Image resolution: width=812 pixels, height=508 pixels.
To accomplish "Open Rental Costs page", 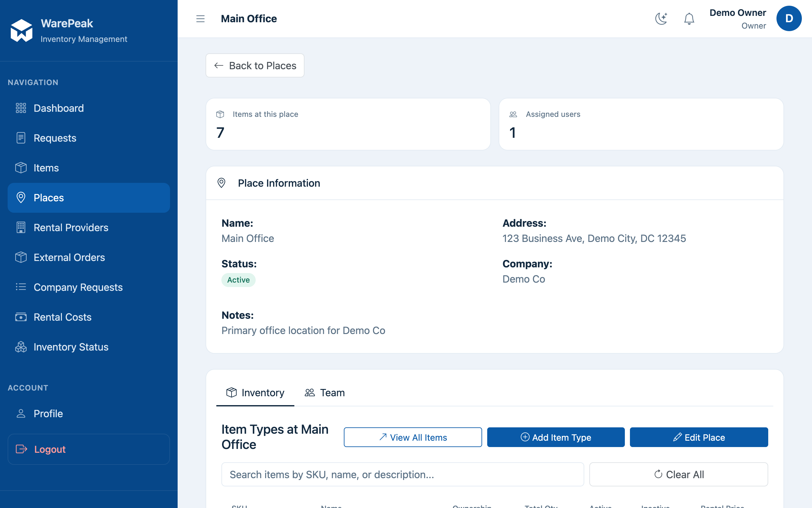I will tap(88, 317).
